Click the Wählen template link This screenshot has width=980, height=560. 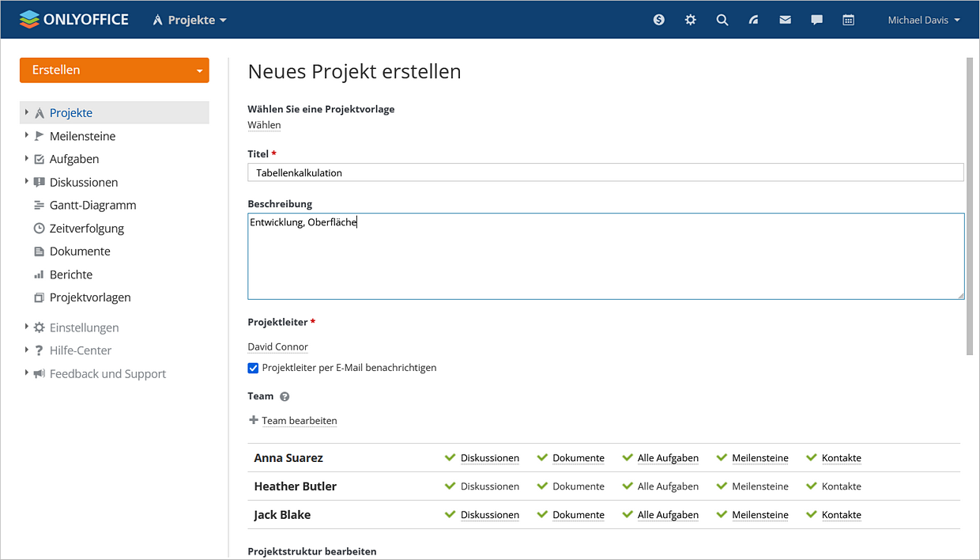tap(264, 125)
